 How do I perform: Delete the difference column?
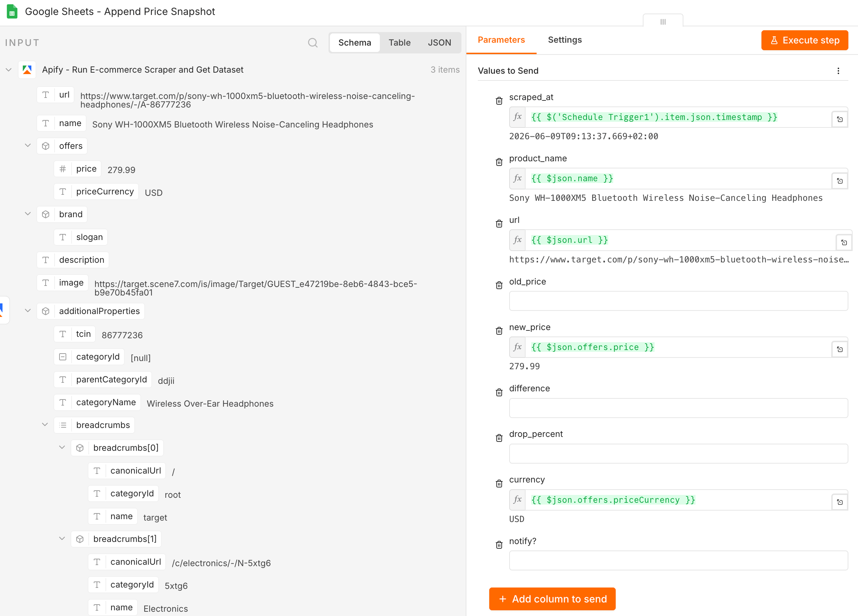(499, 392)
